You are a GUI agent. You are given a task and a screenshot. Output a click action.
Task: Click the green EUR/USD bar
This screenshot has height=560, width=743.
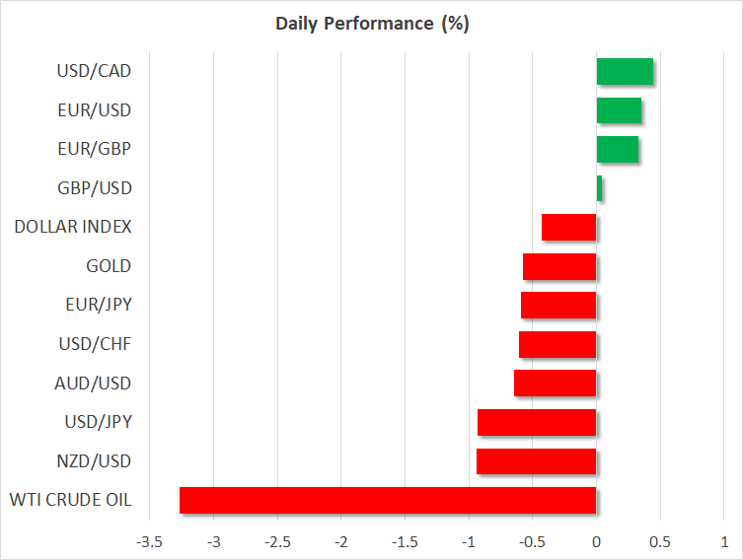coord(619,110)
